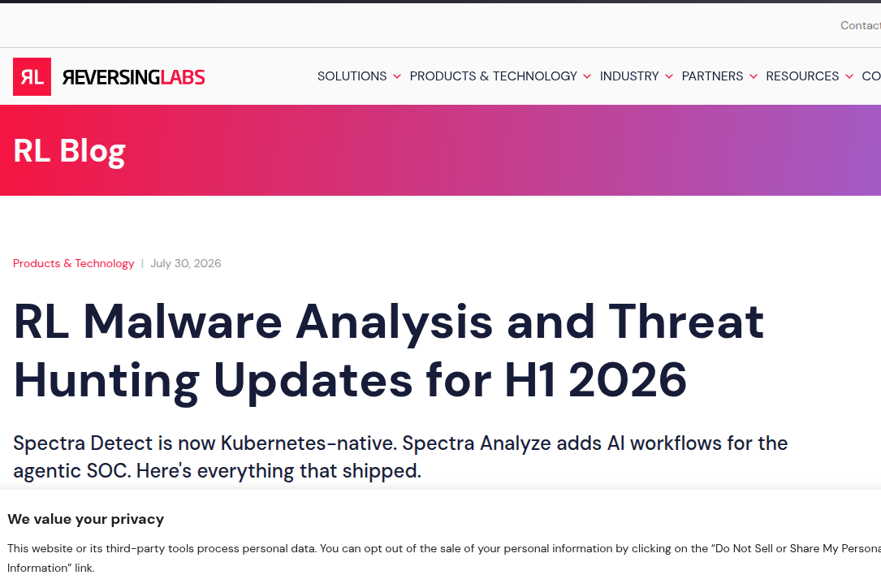The width and height of the screenshot is (881, 588).
Task: Expand the chevron beside Industry
Action: click(x=668, y=76)
